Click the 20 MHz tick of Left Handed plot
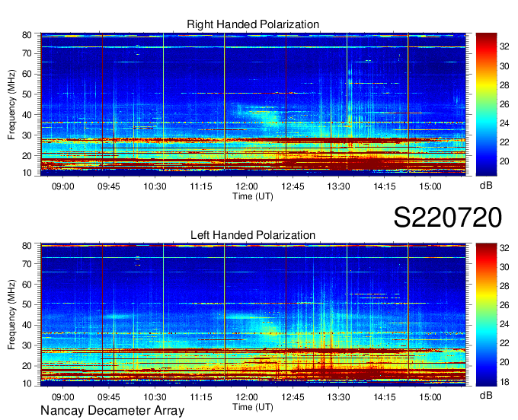Image resolution: width=518 pixels, height=420 pixels. [27, 366]
